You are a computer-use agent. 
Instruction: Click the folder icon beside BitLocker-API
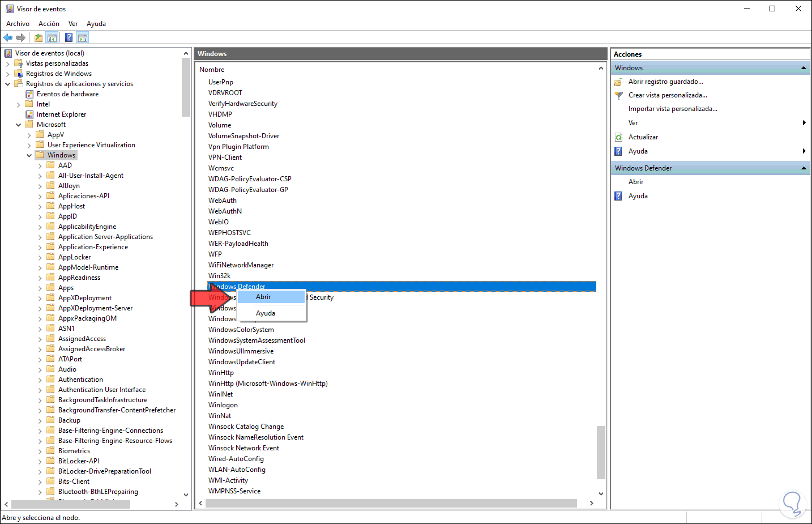coord(50,461)
